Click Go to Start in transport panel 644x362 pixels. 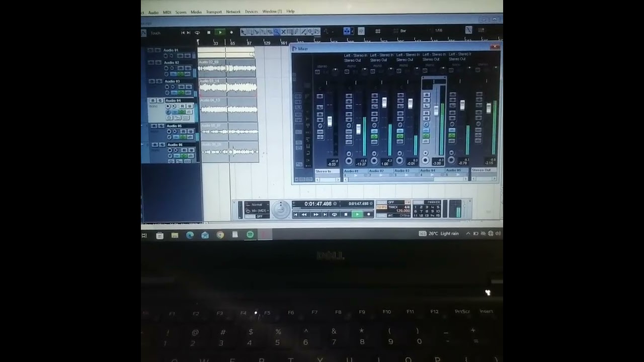coord(296,214)
